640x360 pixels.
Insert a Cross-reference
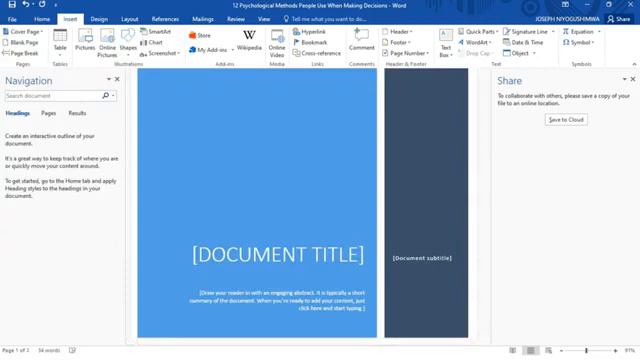pyautogui.click(x=317, y=53)
